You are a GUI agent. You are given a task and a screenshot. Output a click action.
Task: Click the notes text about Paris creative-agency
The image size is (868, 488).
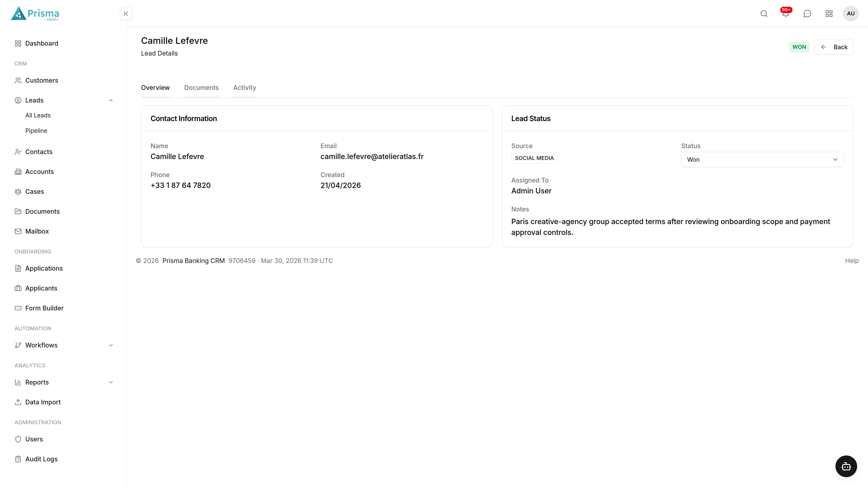(x=670, y=227)
